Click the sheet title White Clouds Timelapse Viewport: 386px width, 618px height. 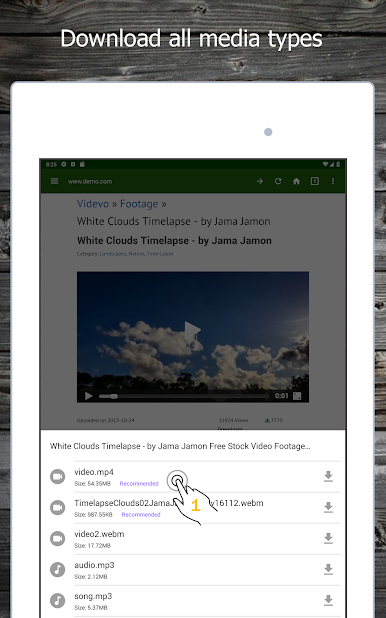(180, 446)
